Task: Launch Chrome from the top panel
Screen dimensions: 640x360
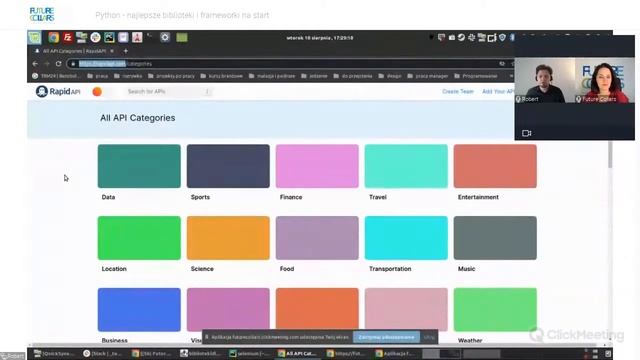Action: coord(53,38)
